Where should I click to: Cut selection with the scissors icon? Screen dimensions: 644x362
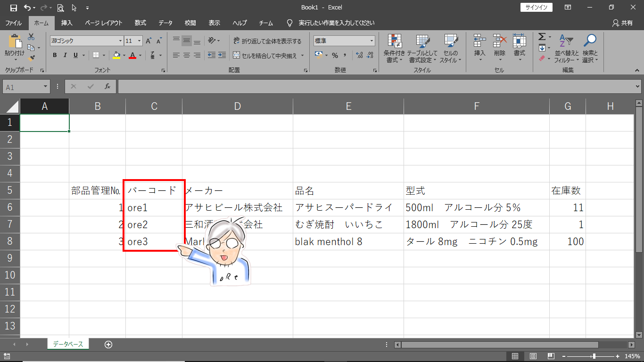tap(31, 37)
